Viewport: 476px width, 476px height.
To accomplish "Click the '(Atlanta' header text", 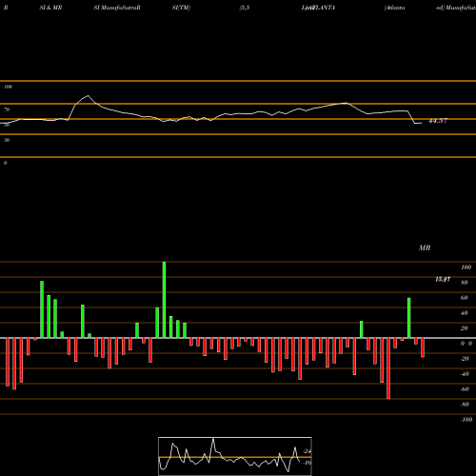I will pyautogui.click(x=394, y=8).
